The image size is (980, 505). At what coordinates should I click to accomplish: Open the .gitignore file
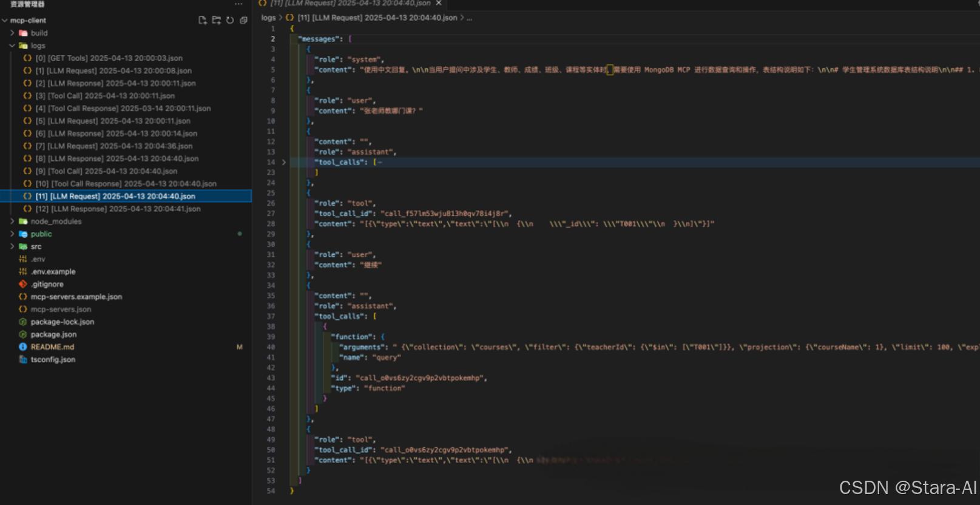47,284
